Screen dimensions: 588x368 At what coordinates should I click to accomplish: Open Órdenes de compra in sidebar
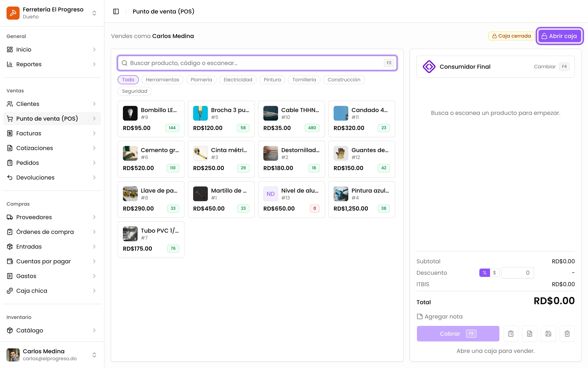pyautogui.click(x=52, y=232)
